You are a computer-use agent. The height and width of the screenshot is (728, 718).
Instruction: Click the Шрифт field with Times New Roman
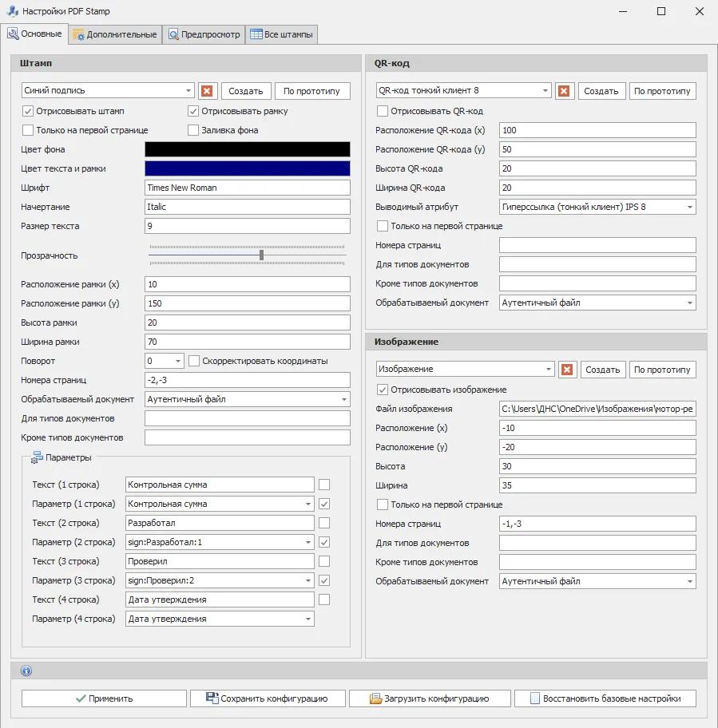pyautogui.click(x=248, y=188)
